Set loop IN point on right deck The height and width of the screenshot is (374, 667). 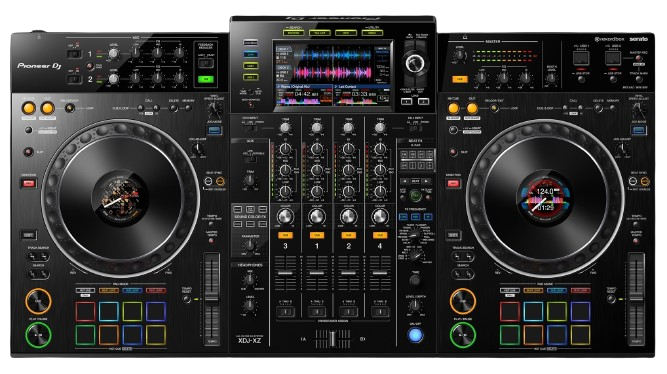(453, 108)
